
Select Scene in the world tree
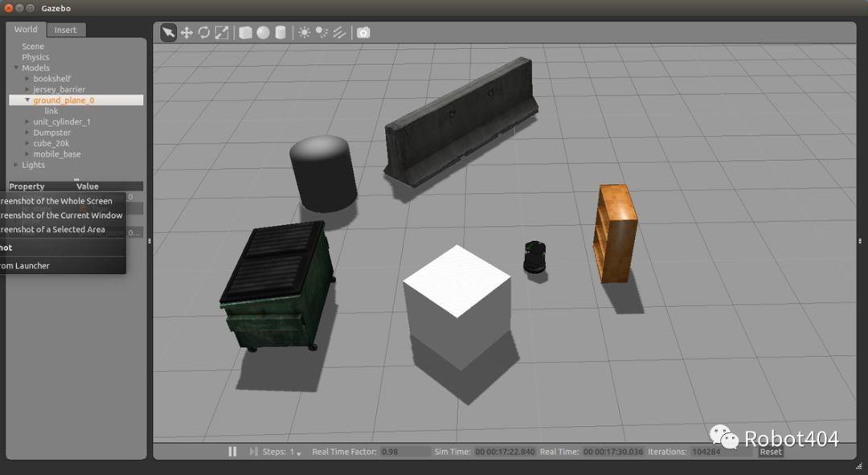click(x=33, y=47)
